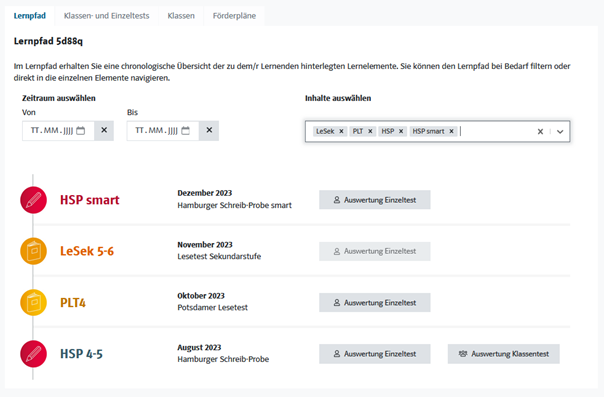This screenshot has height=397, width=604.
Task: Switch to Klassen- und Einzeltests tab
Action: [106, 16]
